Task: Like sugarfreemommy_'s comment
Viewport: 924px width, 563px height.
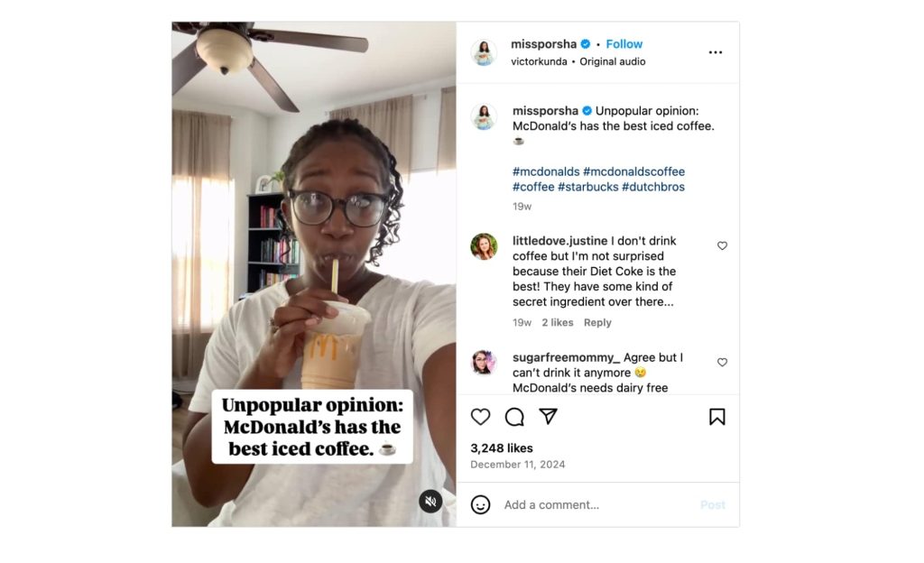Action: click(x=722, y=362)
